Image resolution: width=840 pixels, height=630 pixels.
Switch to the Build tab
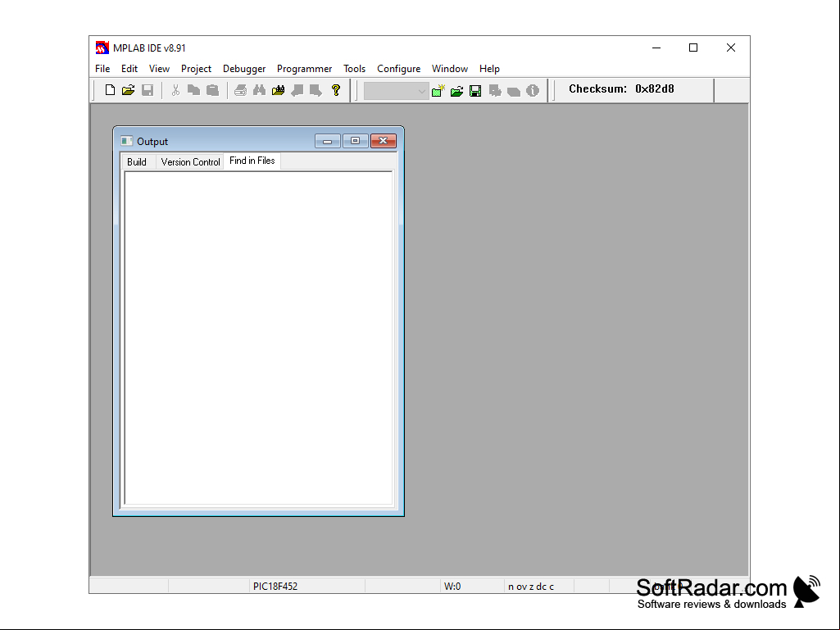pyautogui.click(x=137, y=161)
